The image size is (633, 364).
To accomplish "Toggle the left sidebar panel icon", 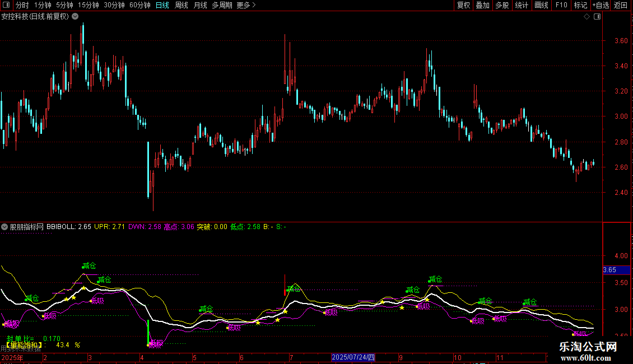I will click(x=6, y=5).
